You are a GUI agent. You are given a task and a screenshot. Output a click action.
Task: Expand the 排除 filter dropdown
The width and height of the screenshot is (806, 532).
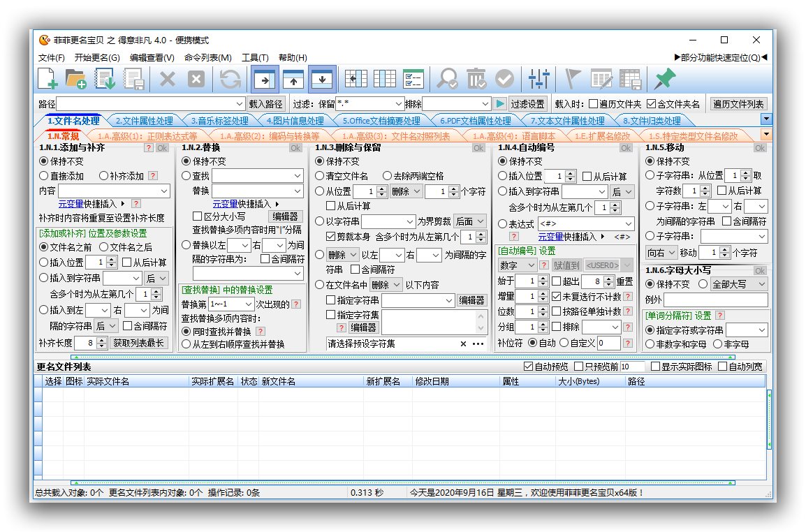tap(485, 104)
